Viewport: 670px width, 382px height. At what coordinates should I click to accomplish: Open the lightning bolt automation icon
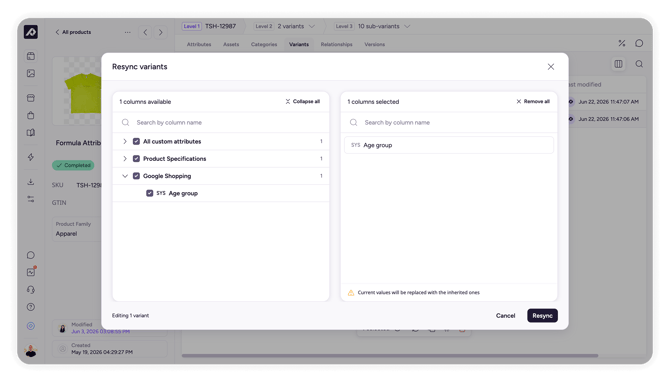pos(31,157)
